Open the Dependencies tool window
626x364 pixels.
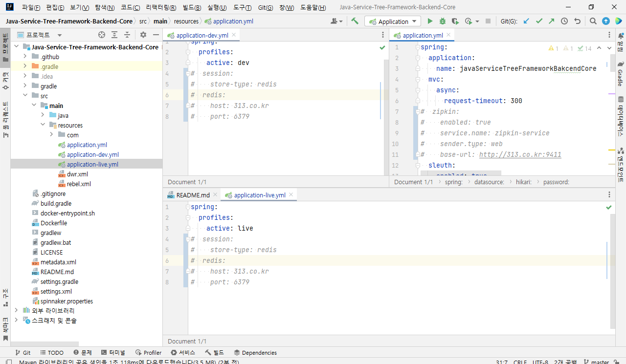[x=255, y=352]
